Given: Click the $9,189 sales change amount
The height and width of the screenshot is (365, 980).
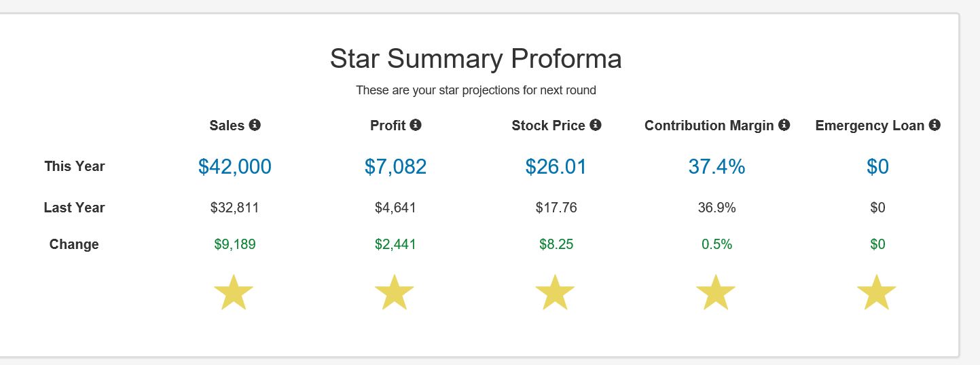Looking at the screenshot, I should pyautogui.click(x=235, y=244).
